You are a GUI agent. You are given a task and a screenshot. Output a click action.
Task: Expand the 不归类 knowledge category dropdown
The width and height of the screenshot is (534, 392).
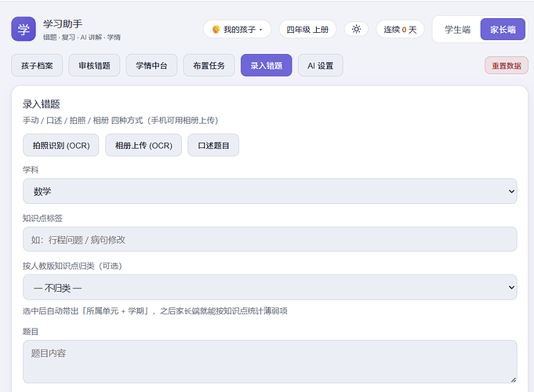point(270,288)
